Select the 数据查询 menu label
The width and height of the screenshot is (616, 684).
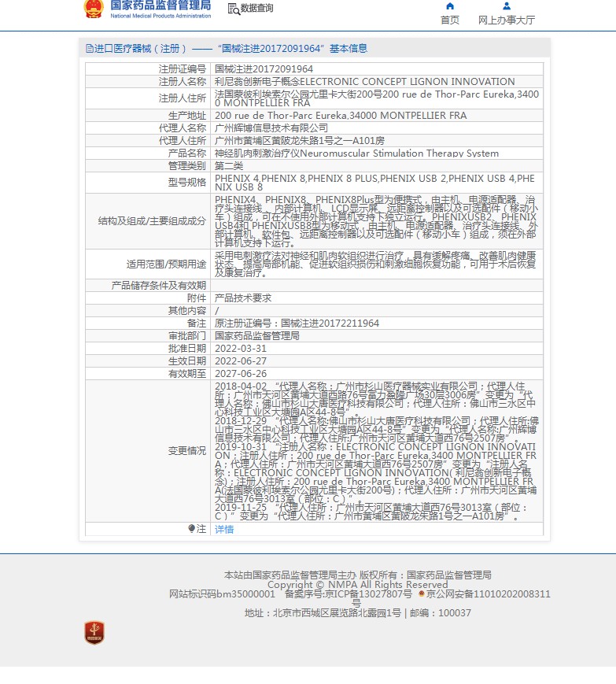257,9
